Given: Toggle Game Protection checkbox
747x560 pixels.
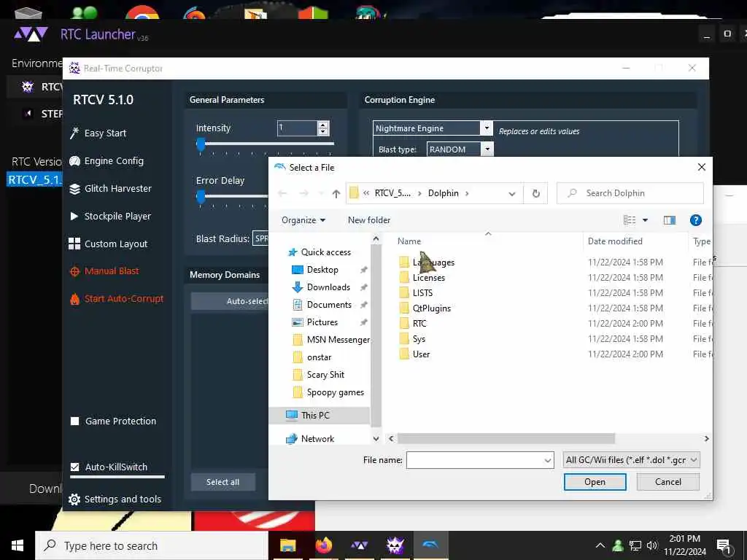Looking at the screenshot, I should tap(75, 421).
